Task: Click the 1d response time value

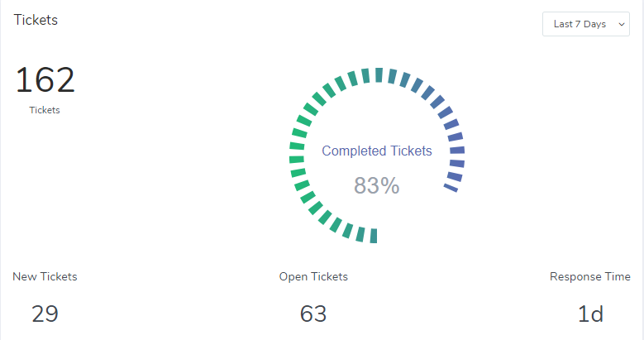Action: coord(589,314)
